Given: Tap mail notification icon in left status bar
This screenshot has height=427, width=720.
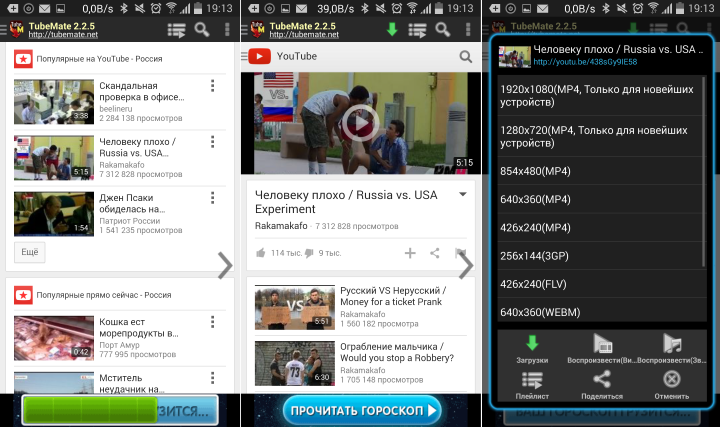Looking at the screenshot, I should 45,8.
